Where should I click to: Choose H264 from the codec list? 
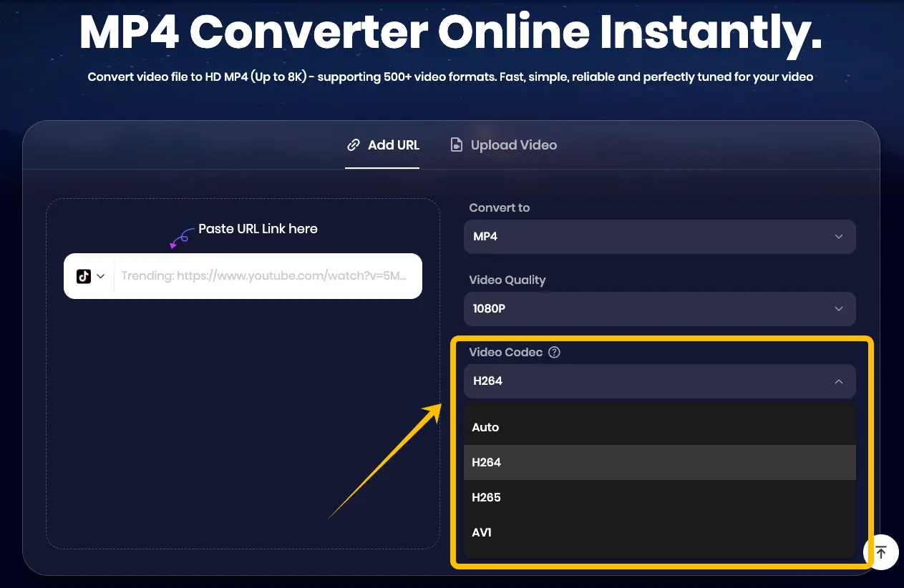487,462
